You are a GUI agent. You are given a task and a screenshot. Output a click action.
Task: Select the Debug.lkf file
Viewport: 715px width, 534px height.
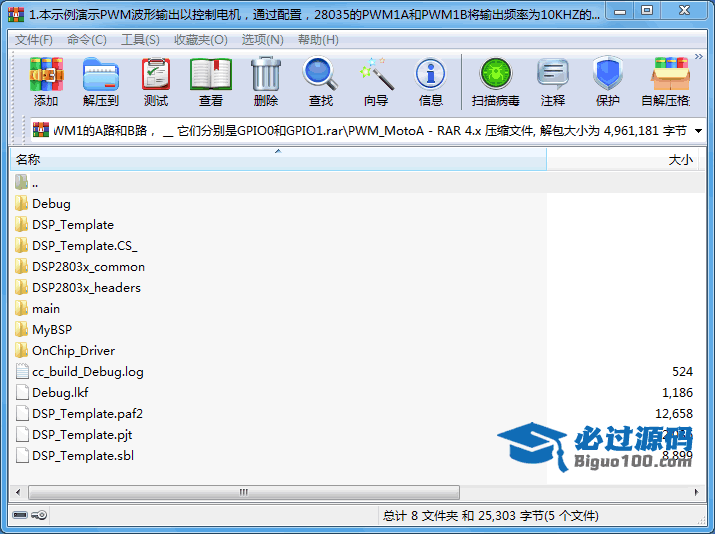(52, 392)
